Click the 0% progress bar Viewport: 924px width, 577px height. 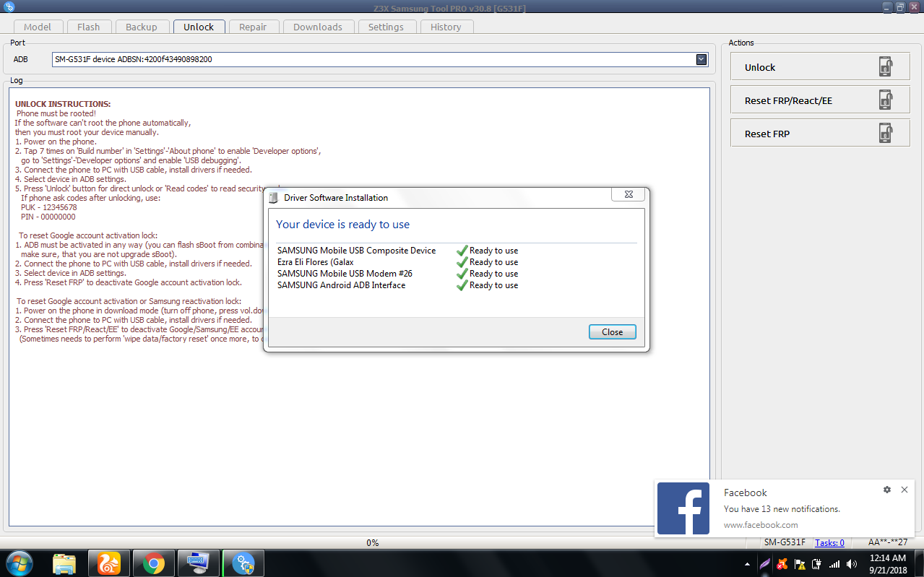[373, 543]
